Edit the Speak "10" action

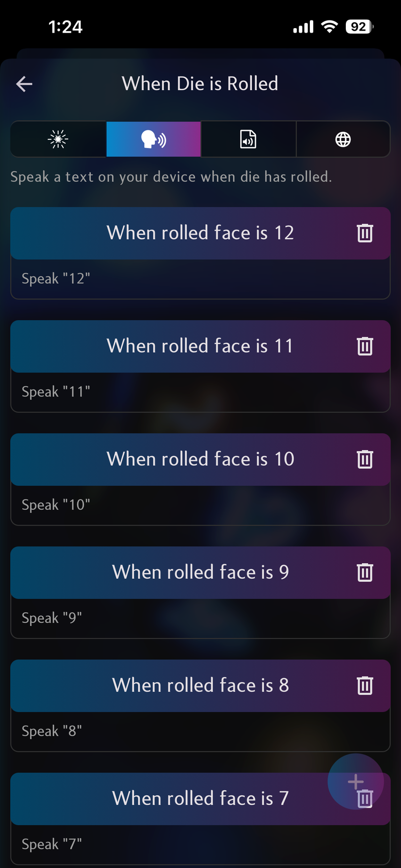click(x=200, y=505)
